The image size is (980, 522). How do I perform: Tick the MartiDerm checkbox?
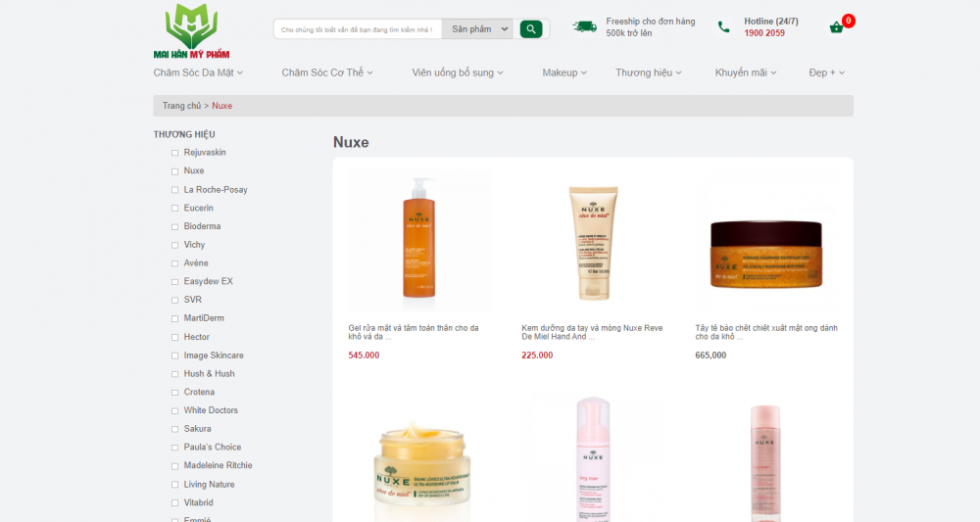point(175,318)
